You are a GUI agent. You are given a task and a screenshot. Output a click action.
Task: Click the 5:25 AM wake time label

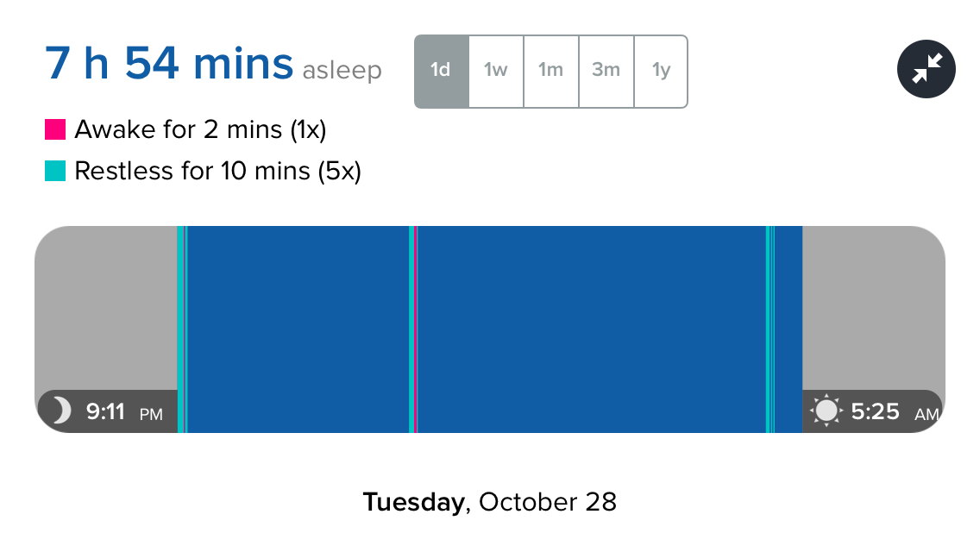coord(895,412)
